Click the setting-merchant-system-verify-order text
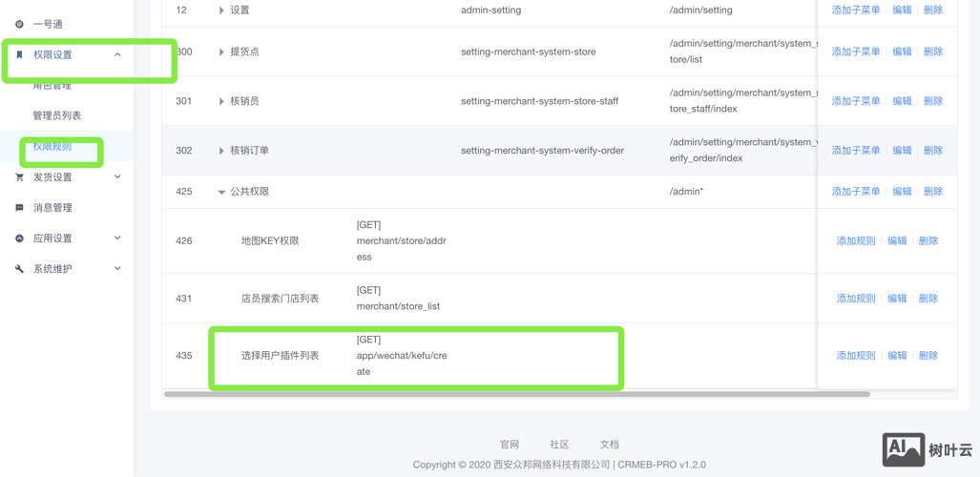Screen dimensions: 980x477 point(542,150)
